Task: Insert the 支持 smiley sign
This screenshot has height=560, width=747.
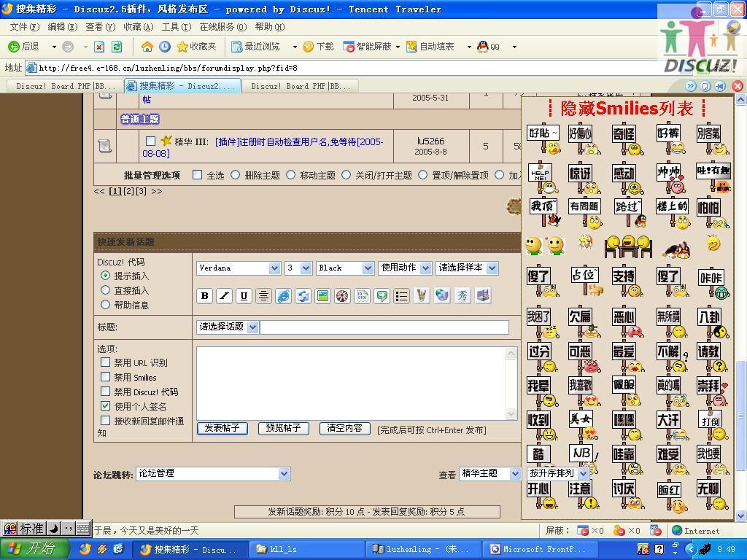Action: (625, 282)
